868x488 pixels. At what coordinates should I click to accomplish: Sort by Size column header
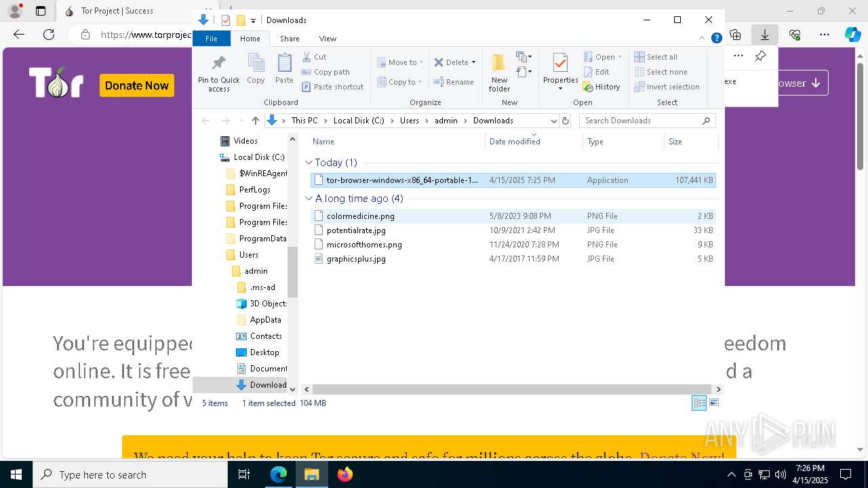click(690, 142)
